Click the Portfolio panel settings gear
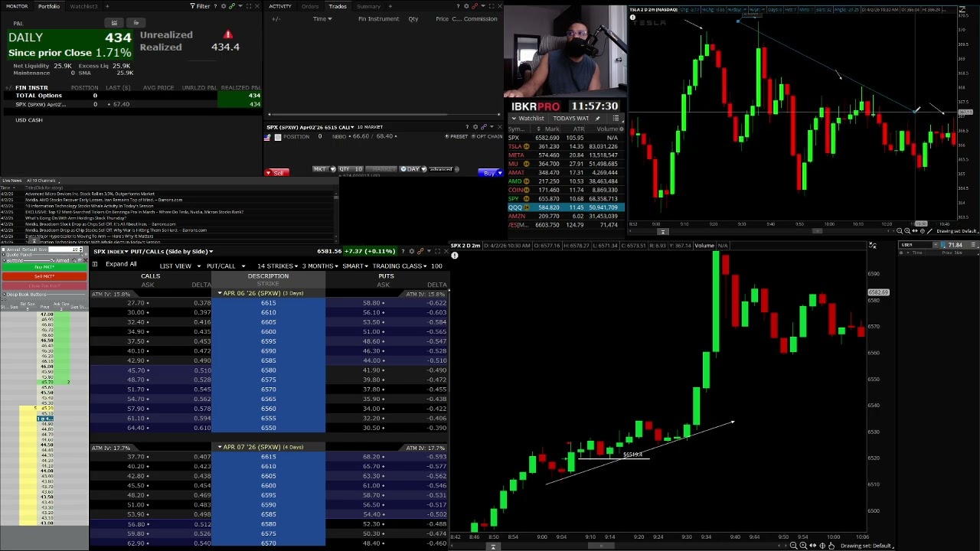Screen dimensions: 980x551 (223, 6)
